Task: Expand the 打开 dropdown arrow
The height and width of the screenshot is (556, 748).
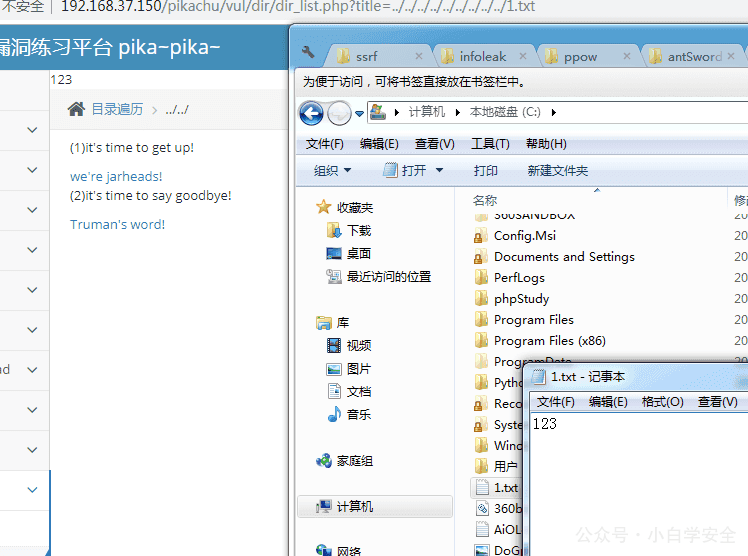Action: (439, 170)
